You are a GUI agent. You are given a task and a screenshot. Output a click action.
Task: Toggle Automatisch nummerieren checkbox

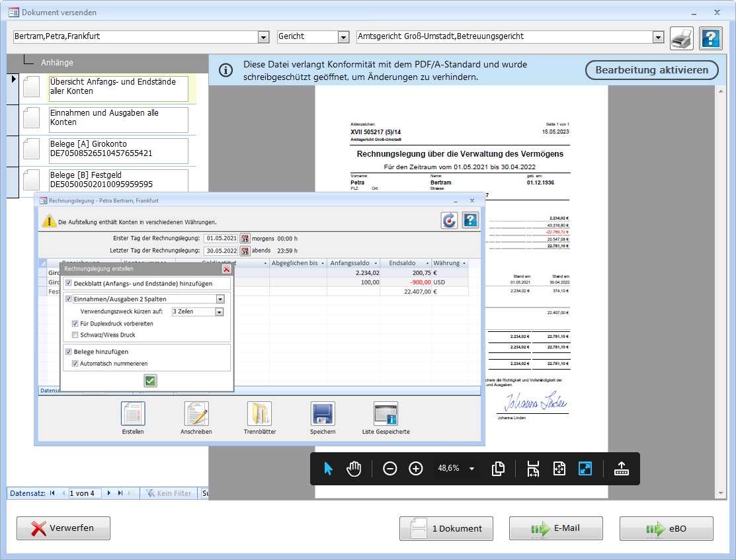click(x=75, y=364)
